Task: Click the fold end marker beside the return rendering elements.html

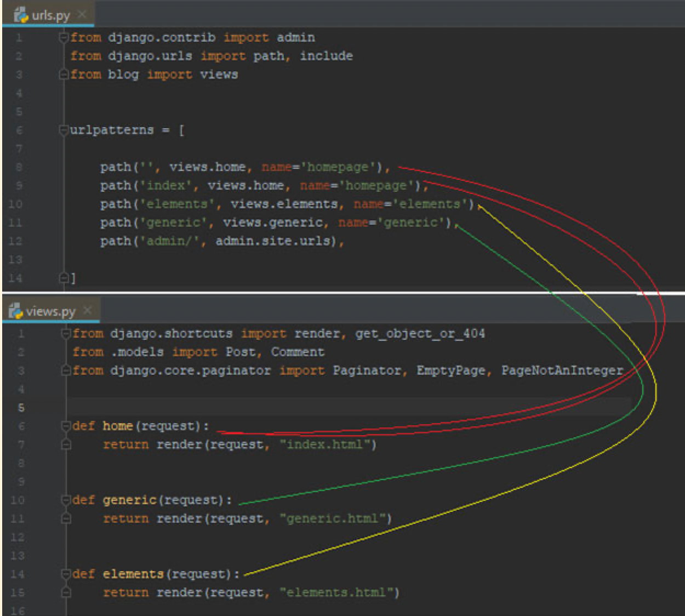Action: pyautogui.click(x=66, y=592)
